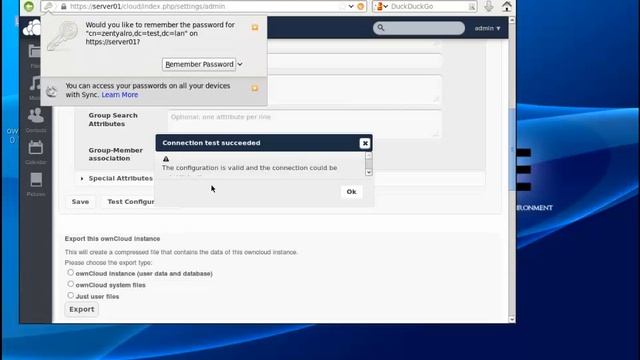The height and width of the screenshot is (360, 640).
Task: Click the ownCloud search field
Action: click(x=419, y=28)
